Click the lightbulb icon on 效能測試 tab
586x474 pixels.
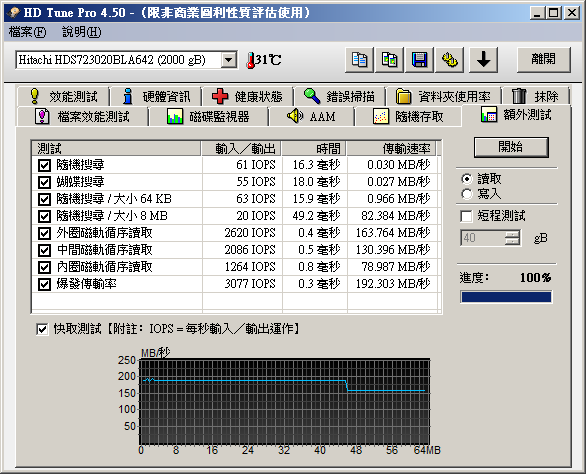click(x=34, y=96)
